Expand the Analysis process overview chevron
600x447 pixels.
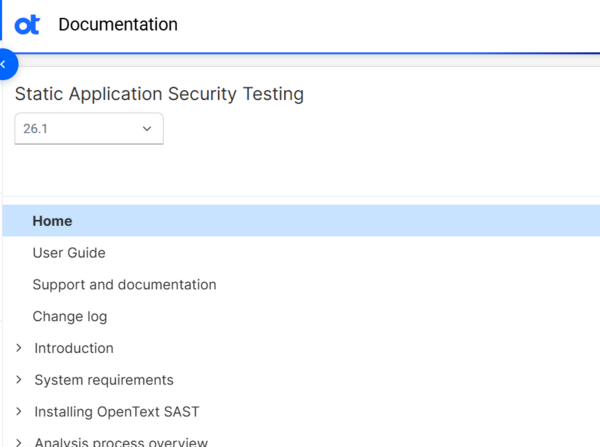18,441
